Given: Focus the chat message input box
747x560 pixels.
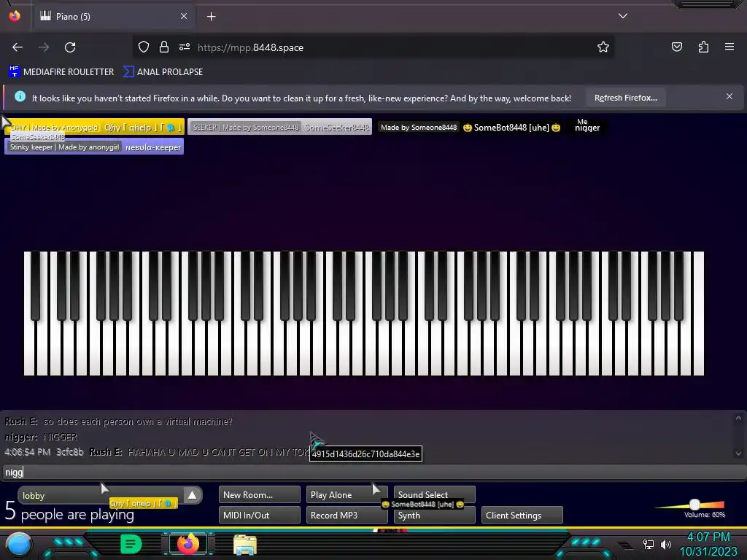Looking at the screenshot, I should click(373, 472).
